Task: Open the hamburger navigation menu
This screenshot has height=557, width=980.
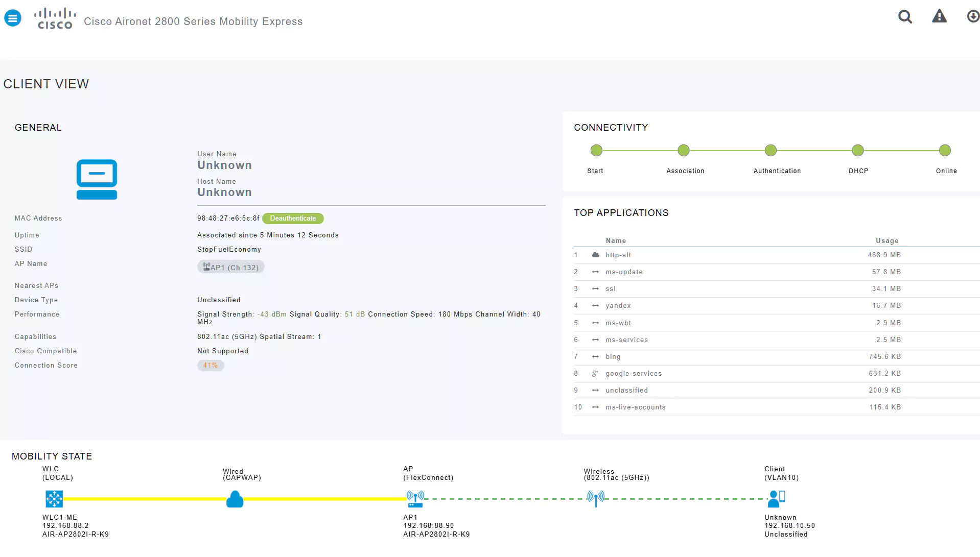Action: [13, 18]
